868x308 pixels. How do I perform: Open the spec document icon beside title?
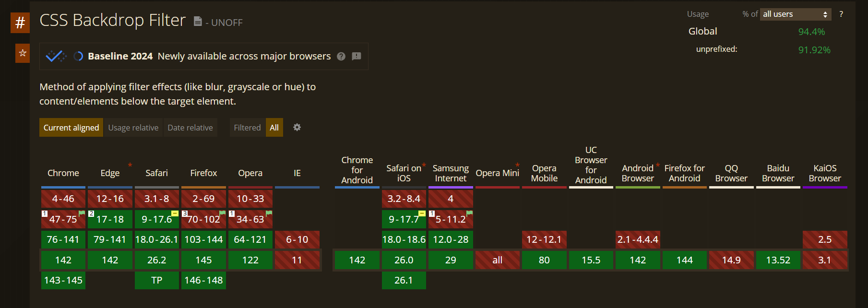coord(198,21)
